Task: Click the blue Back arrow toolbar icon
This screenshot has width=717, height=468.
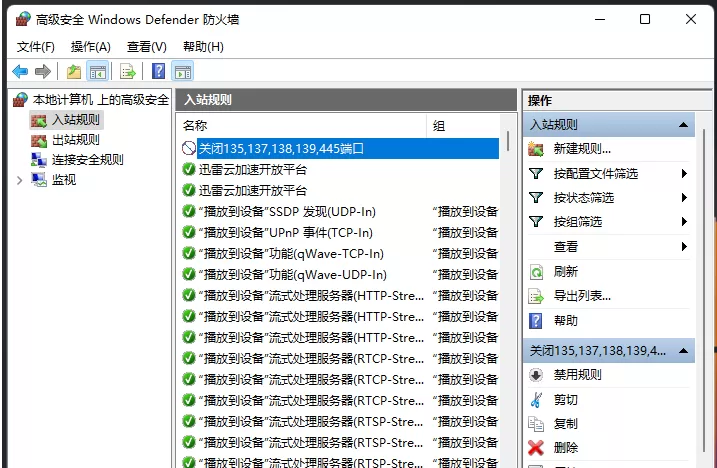Action: coord(20,71)
